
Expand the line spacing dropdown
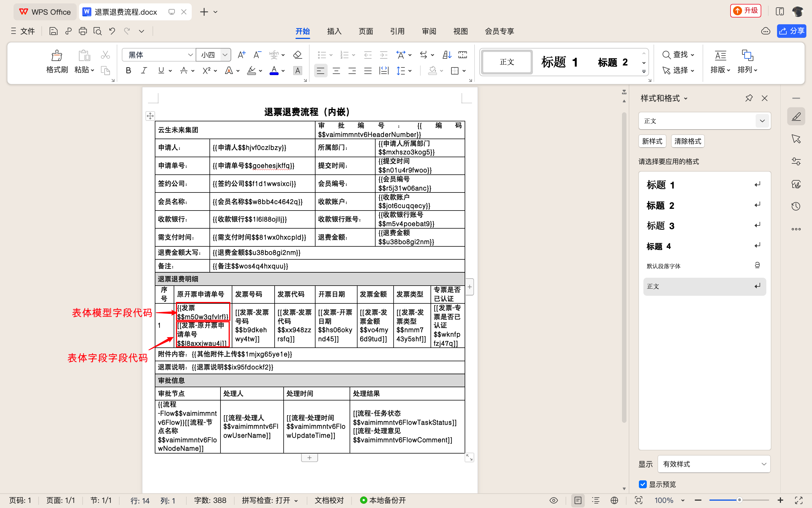[410, 71]
